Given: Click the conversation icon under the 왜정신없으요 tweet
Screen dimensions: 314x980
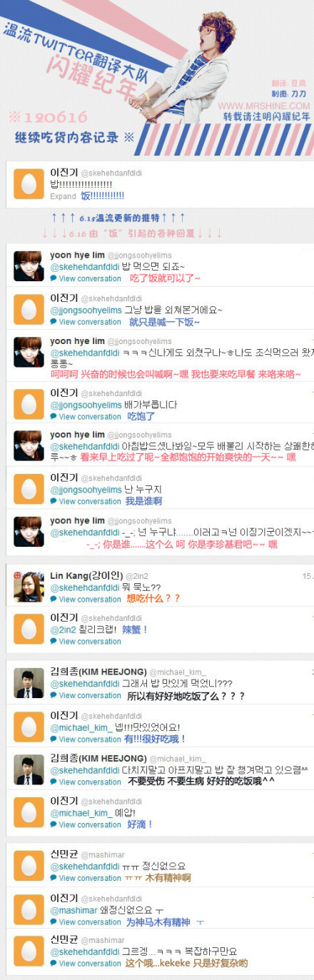Looking at the screenshot, I should (54, 922).
